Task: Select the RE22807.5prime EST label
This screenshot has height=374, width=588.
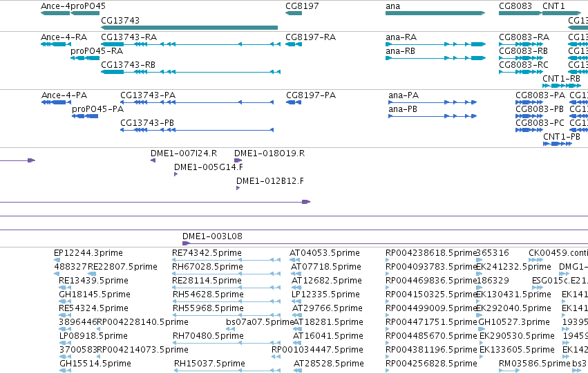Action: click(x=122, y=267)
